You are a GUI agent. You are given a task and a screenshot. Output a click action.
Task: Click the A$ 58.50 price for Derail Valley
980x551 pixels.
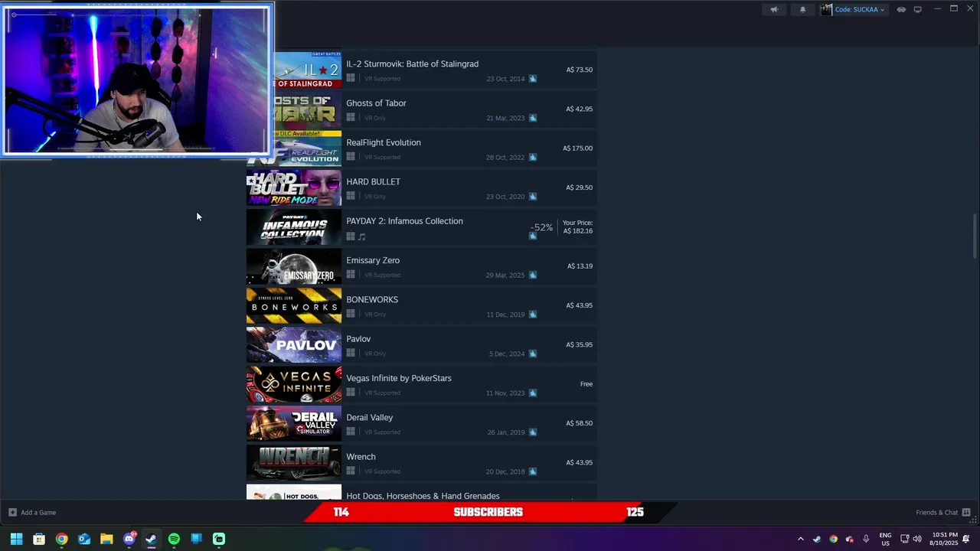coord(579,422)
